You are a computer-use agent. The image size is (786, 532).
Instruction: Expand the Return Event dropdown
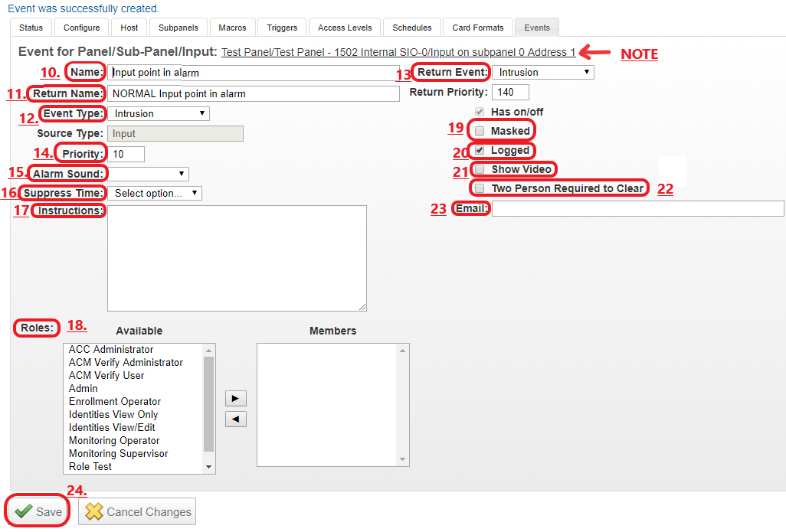tap(542, 72)
